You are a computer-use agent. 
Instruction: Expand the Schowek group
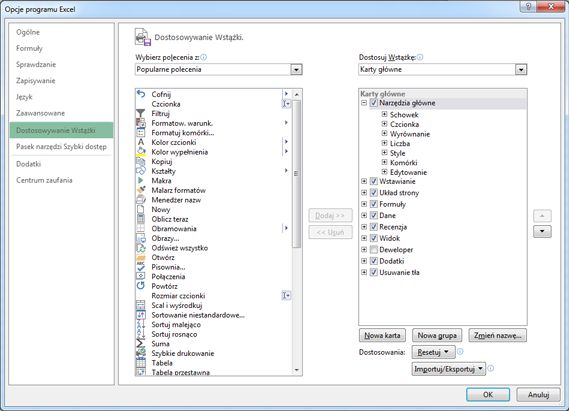click(x=385, y=114)
